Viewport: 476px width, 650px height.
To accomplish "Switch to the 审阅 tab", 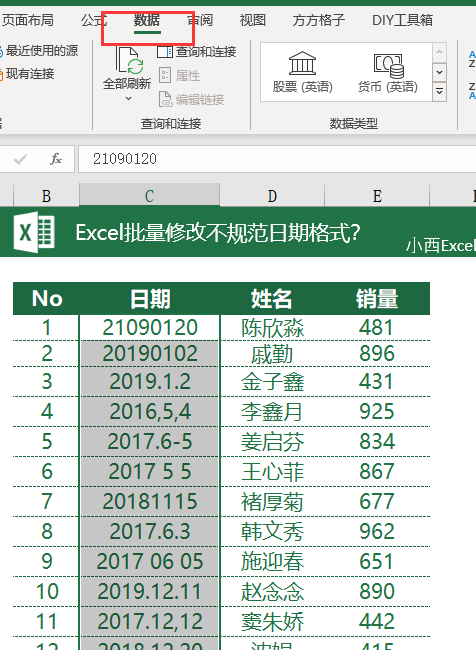I will pos(200,20).
